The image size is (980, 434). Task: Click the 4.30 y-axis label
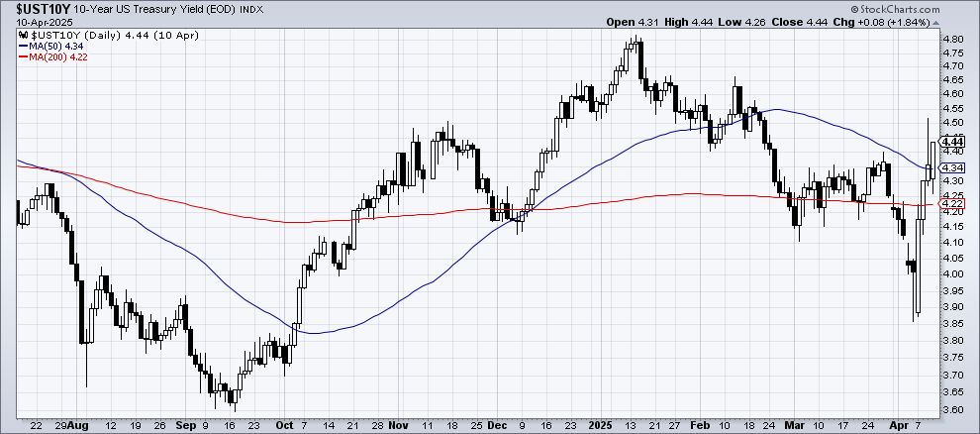coord(953,181)
